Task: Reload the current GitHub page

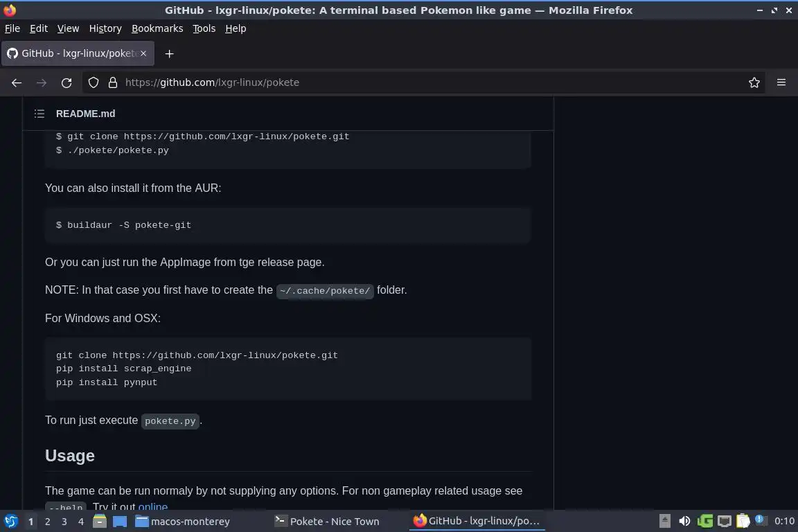Action: [x=66, y=82]
